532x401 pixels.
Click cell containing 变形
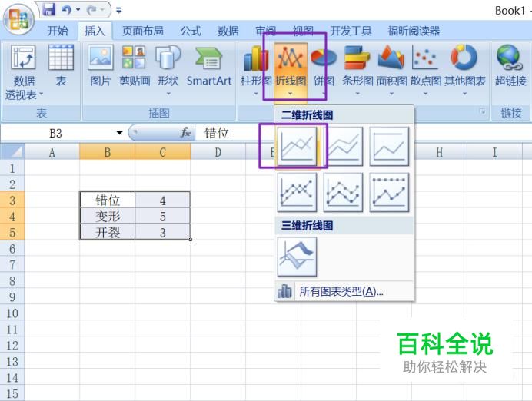pos(108,217)
